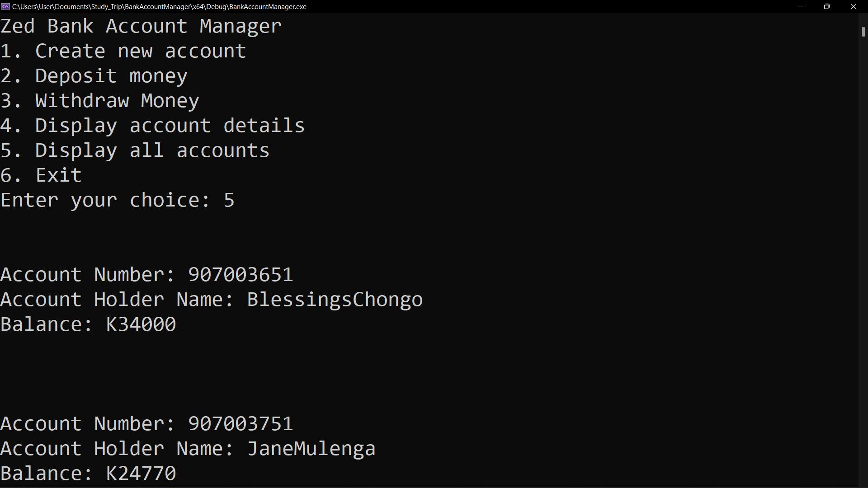868x488 pixels.
Task: Click account number 907003751
Action: click(241, 424)
